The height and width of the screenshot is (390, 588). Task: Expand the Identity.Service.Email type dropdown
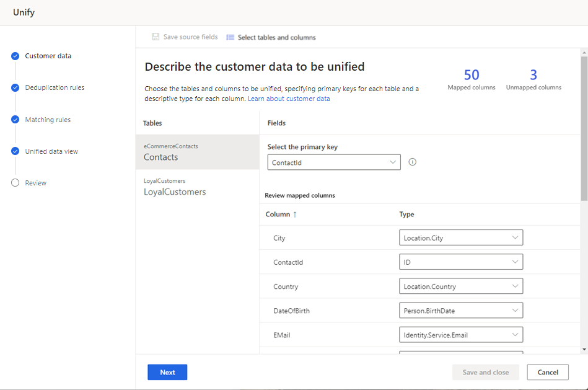coord(461,335)
